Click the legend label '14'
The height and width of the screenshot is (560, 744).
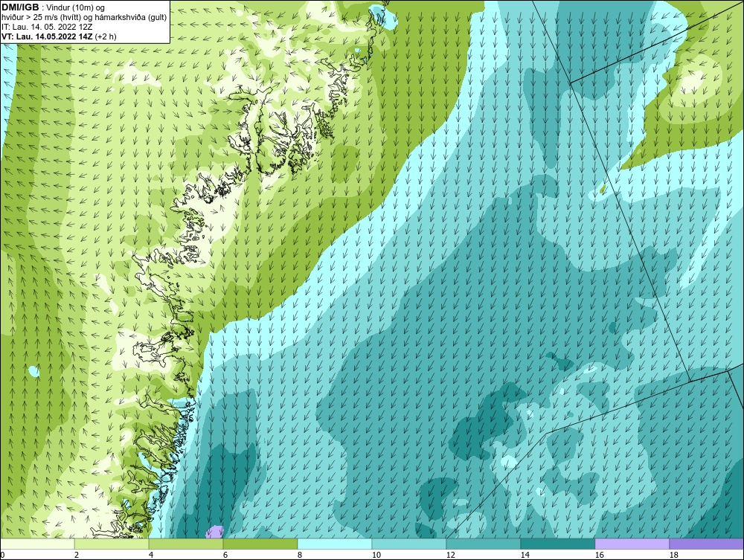[x=525, y=555]
